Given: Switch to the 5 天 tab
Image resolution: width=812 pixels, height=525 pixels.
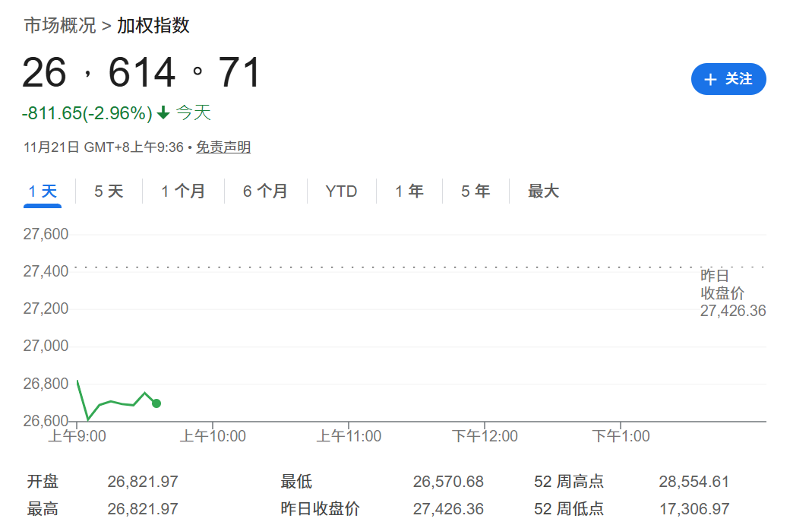Looking at the screenshot, I should (x=109, y=191).
